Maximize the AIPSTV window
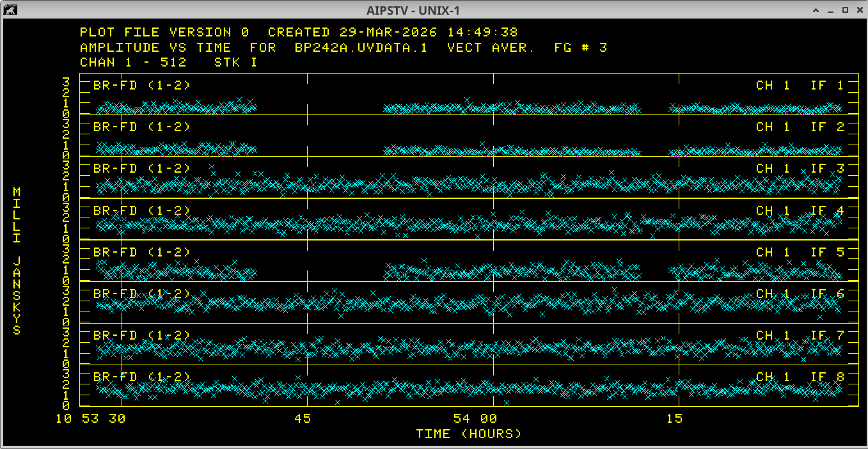This screenshot has width=868, height=449. [x=844, y=10]
